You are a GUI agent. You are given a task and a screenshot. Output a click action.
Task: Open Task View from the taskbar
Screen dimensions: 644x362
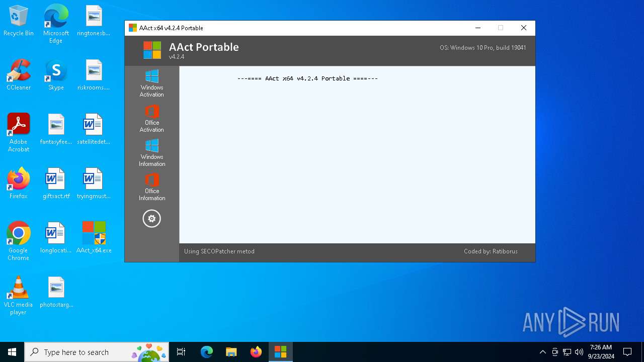[181, 352]
